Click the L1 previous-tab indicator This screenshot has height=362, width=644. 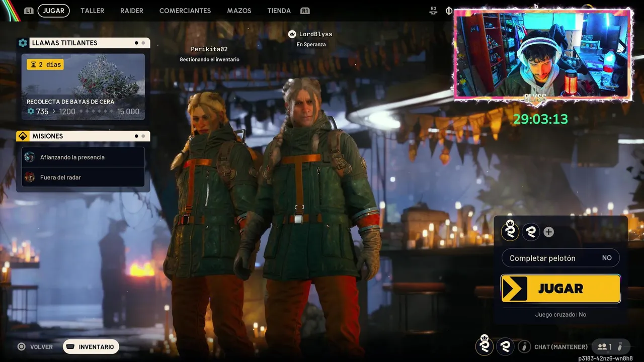29,11
